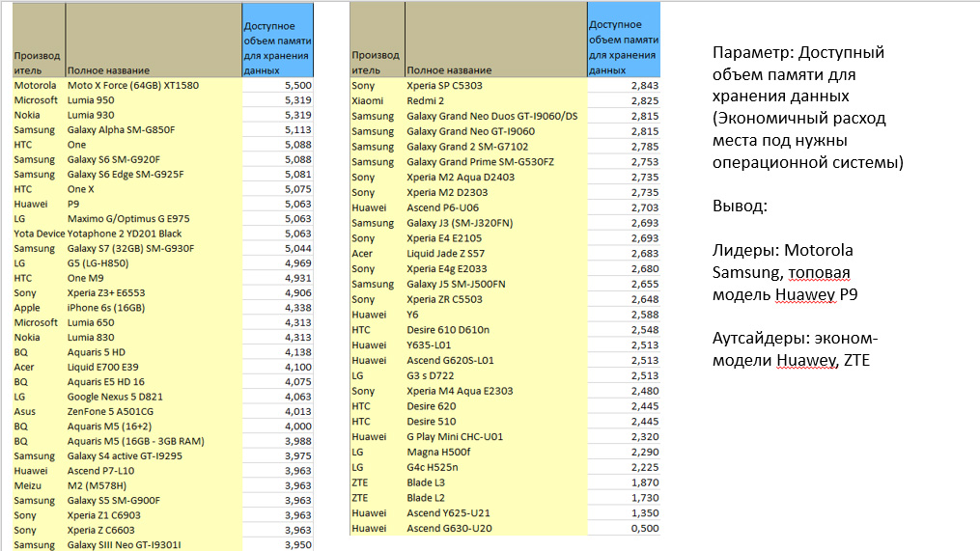Image resolution: width=980 pixels, height=551 pixels.
Task: Select 'Ascend P7-L10' cell
Action: tap(154, 471)
